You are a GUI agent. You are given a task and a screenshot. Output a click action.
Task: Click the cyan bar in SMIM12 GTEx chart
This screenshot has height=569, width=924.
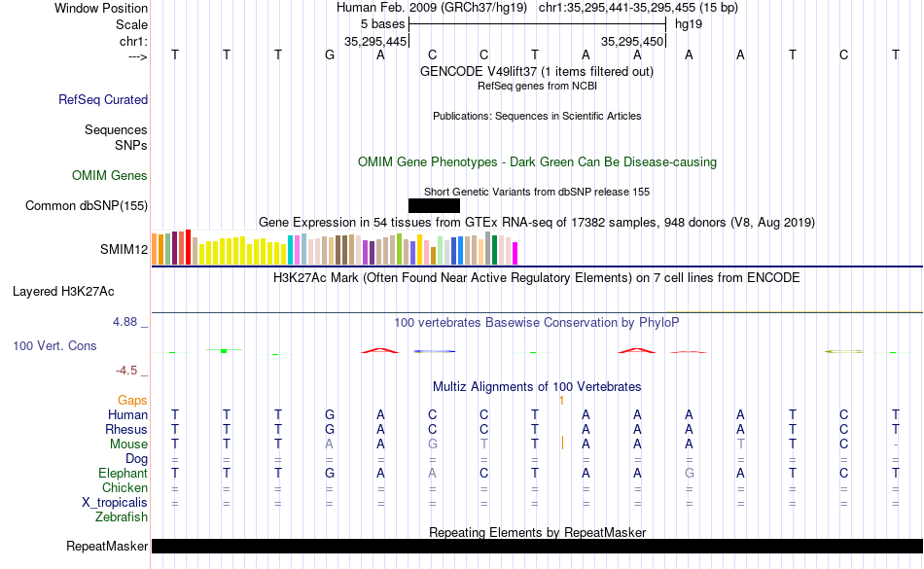tap(291, 250)
